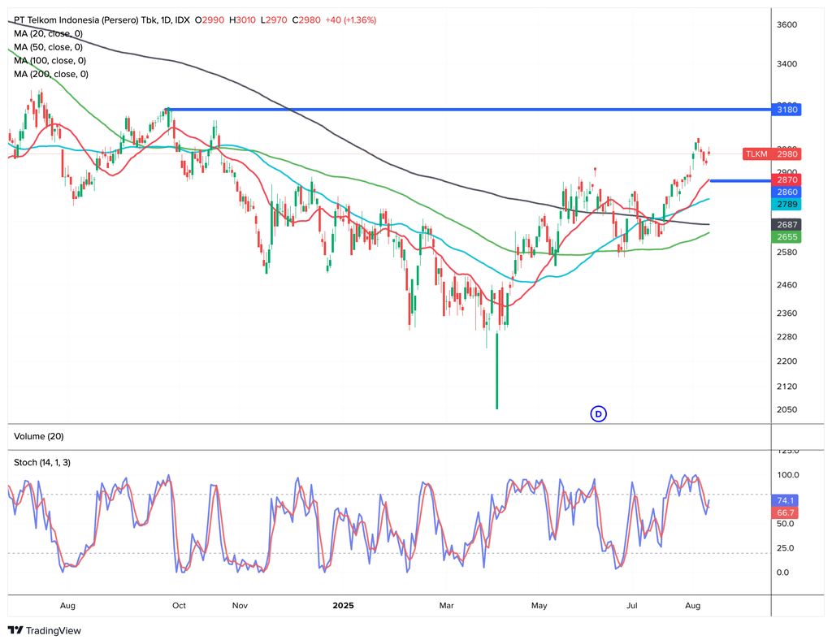Click the TradingView logo

point(45,630)
